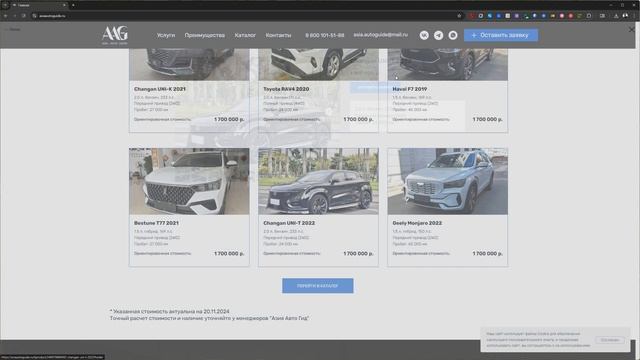The image size is (640, 360).
Task: Click the Changan UNI-T 2022 title
Action: point(289,223)
